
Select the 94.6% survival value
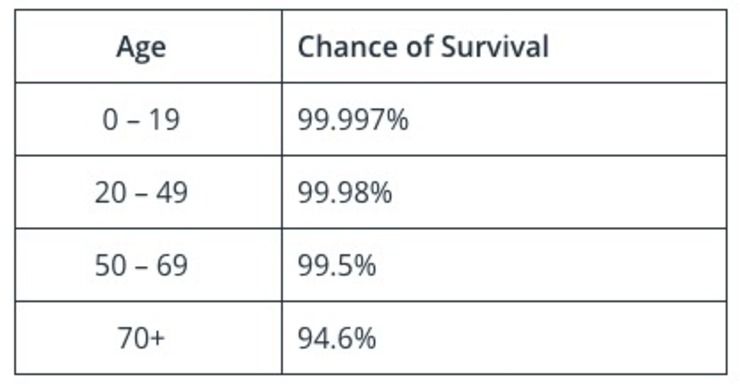coord(336,338)
